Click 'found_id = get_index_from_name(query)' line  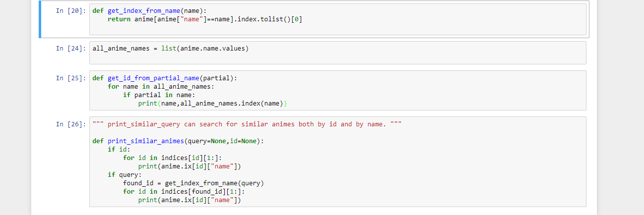click(x=193, y=183)
